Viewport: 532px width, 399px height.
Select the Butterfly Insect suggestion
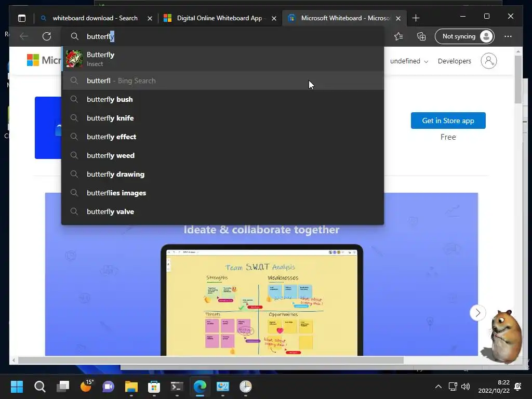point(222,59)
